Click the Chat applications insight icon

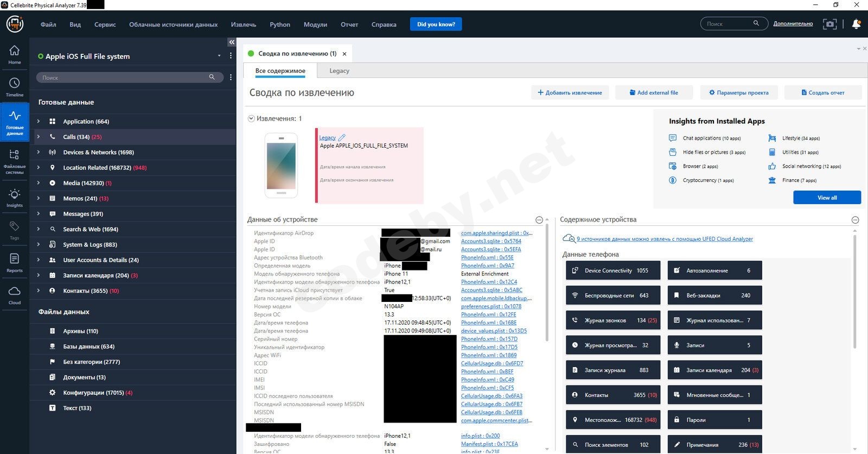673,138
